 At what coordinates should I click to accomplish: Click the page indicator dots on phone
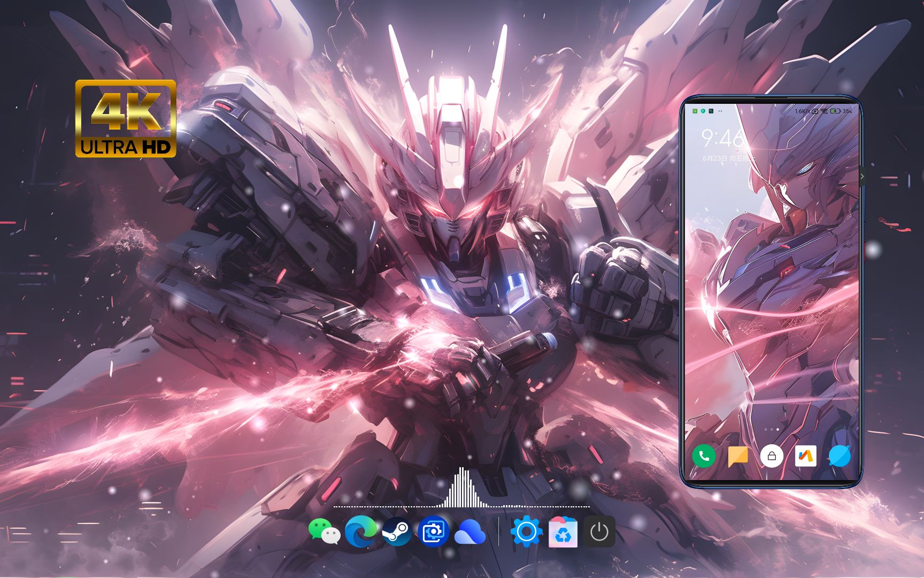(x=772, y=429)
